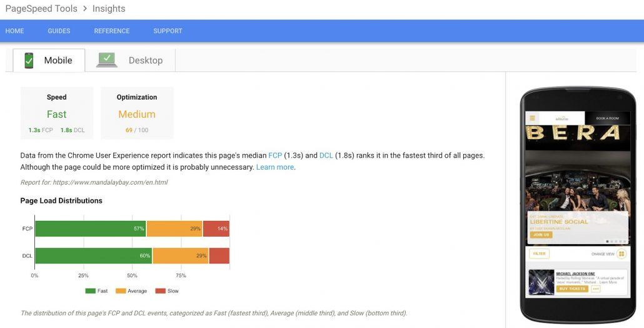
Task: Click the Change View grid icon
Action: [621, 254]
